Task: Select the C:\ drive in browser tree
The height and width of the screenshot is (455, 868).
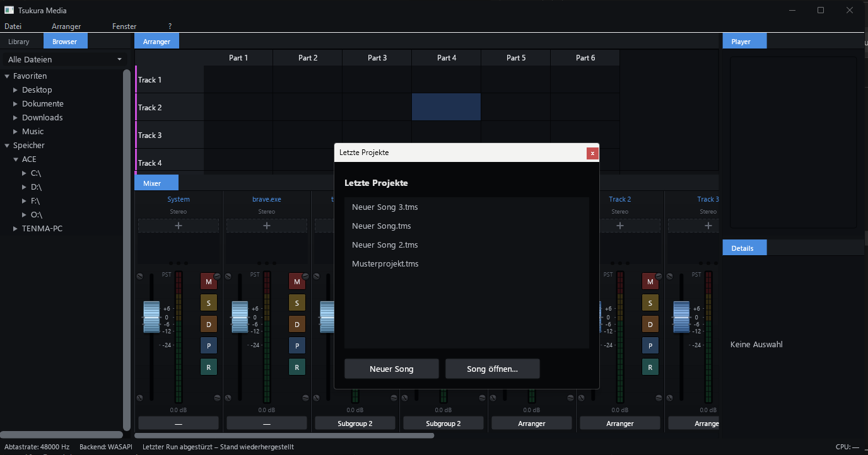Action: tap(36, 173)
